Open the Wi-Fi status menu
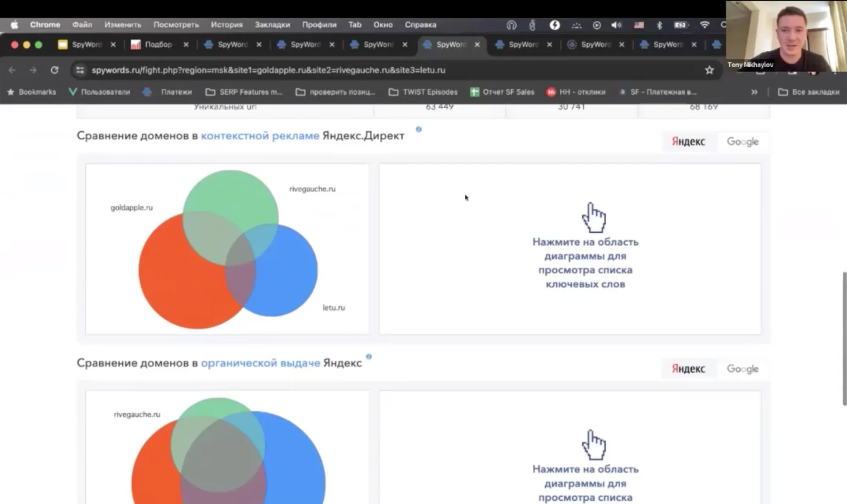 704,25
